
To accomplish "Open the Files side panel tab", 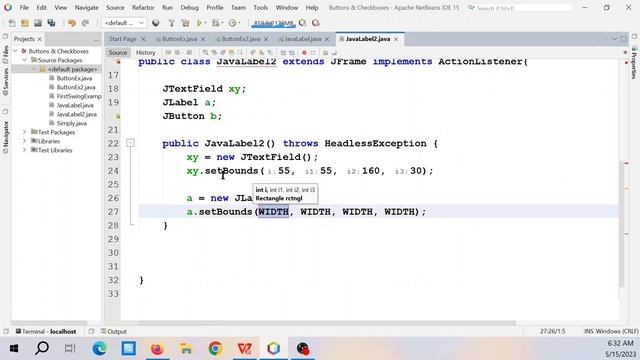I will [5, 53].
